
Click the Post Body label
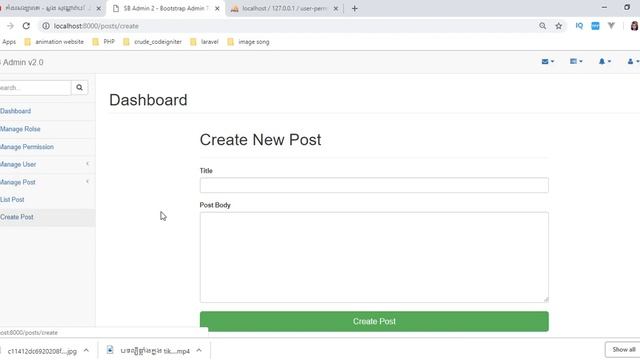click(x=215, y=205)
